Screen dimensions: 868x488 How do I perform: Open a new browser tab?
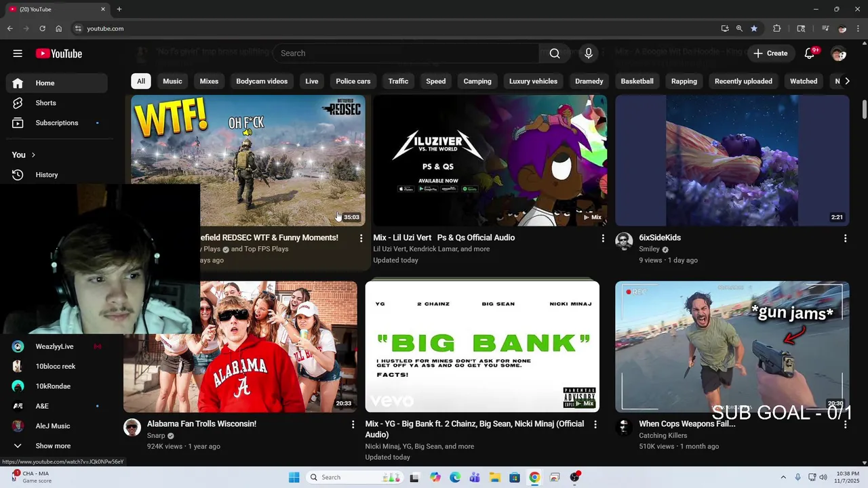point(119,9)
